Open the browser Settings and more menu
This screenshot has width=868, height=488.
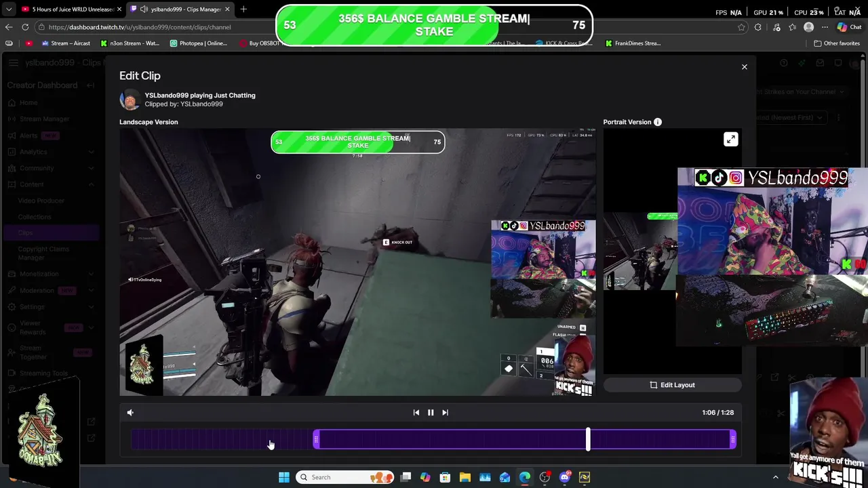[x=825, y=27]
